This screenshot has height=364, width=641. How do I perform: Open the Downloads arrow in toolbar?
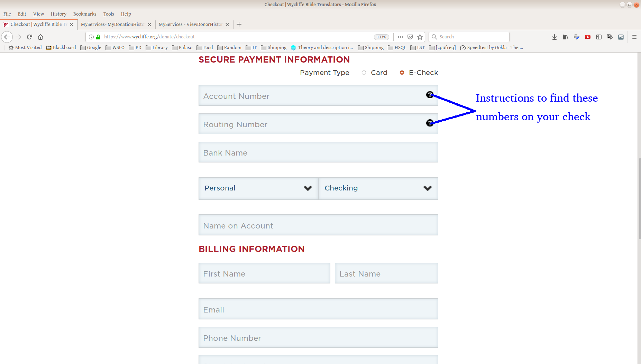[555, 37]
